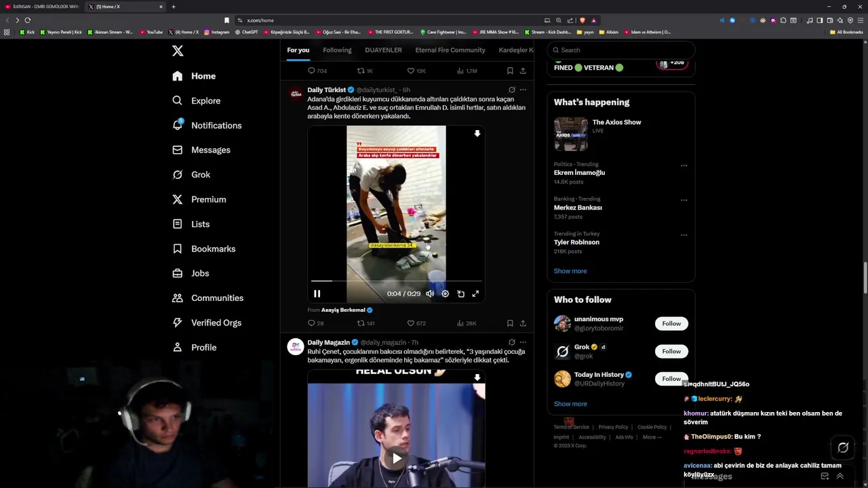The height and width of the screenshot is (488, 868).
Task: Click the X search field
Action: (621, 50)
